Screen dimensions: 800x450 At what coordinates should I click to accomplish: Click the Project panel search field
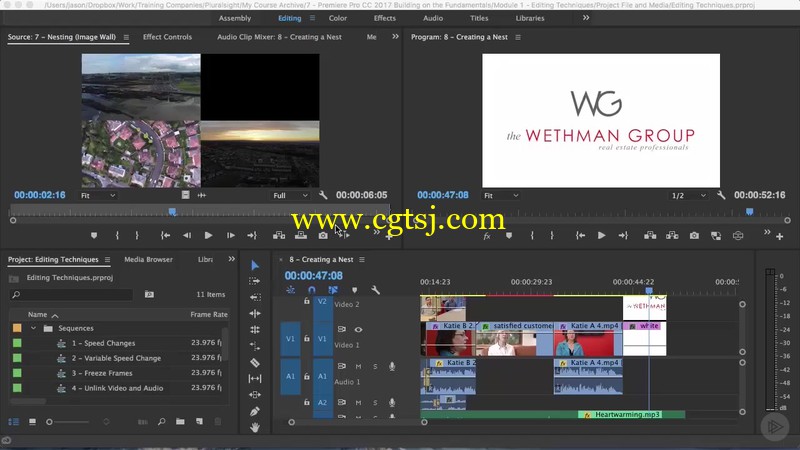71,294
